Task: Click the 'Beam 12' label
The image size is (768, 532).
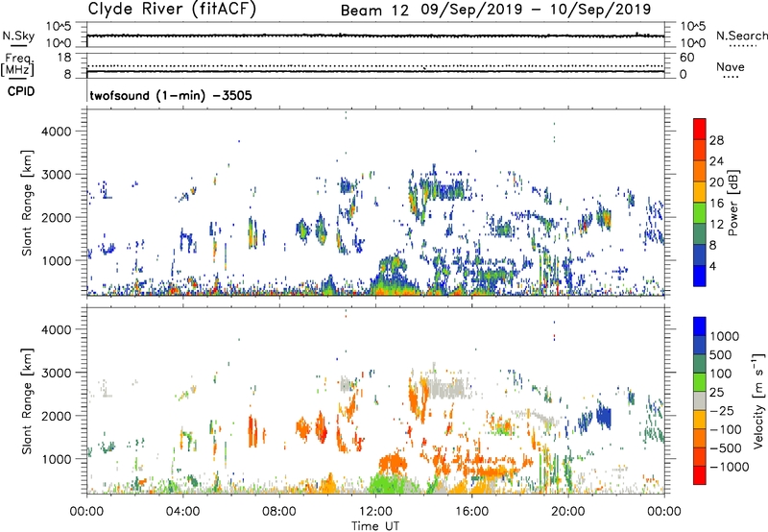Action: click(374, 11)
